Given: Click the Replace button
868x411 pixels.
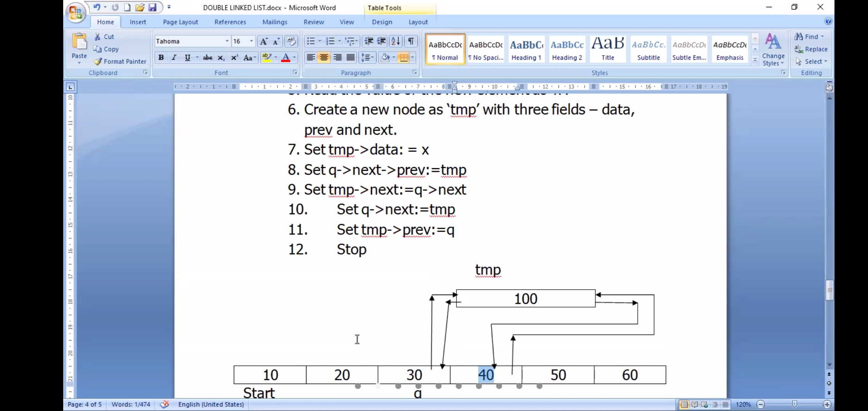Looking at the screenshot, I should point(811,49).
